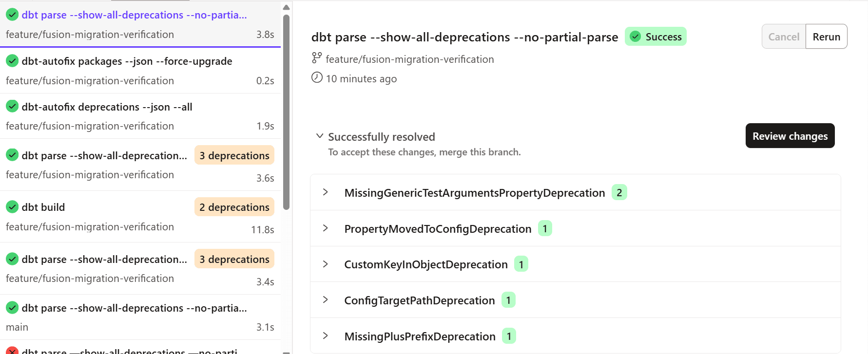The width and height of the screenshot is (868, 354).
Task: Click the count badge 2 on MissingGenericTestArgumentsPropertyDeprecation
Action: coord(619,192)
